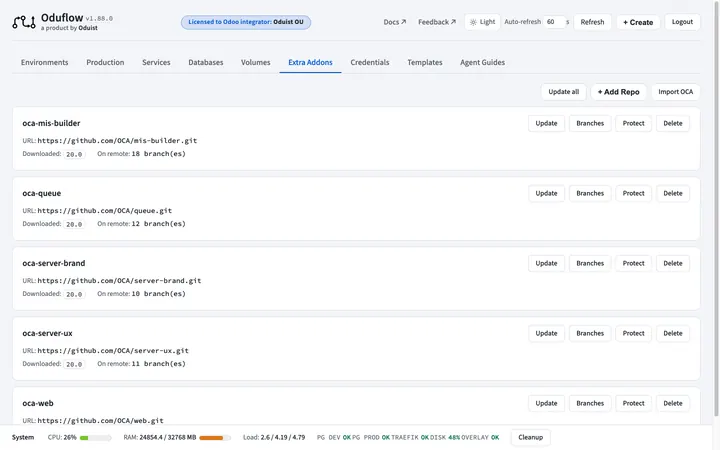Protect the oca-mis-builder repo
Viewport: 720px width, 450px height.
click(634, 123)
